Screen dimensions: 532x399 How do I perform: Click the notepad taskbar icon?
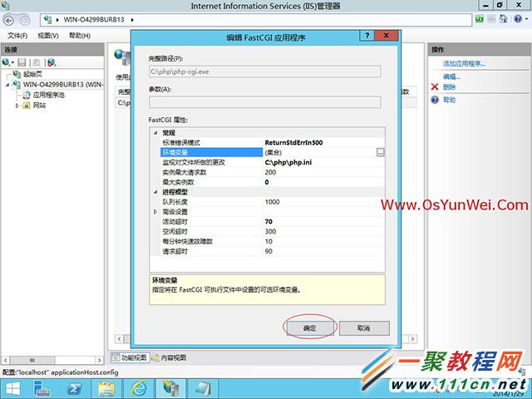(x=203, y=389)
